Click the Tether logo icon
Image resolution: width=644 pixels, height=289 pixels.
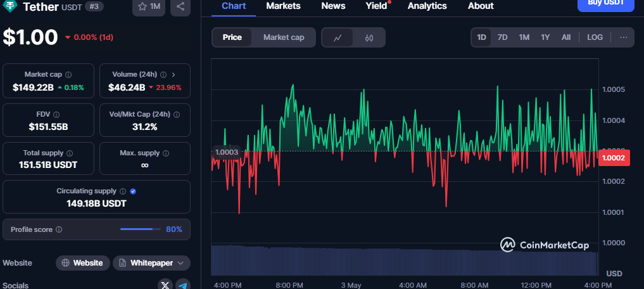pyautogui.click(x=10, y=6)
